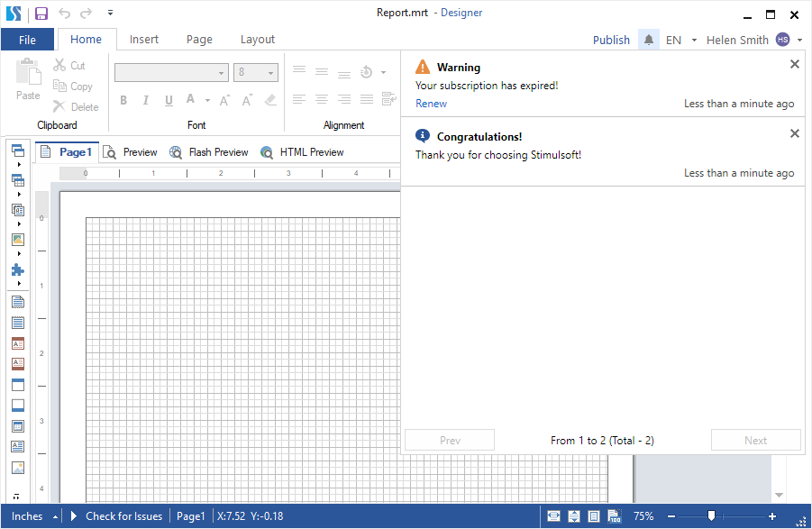Toggle the notifications bell icon
Screen dimensions: 812x529
pos(648,40)
